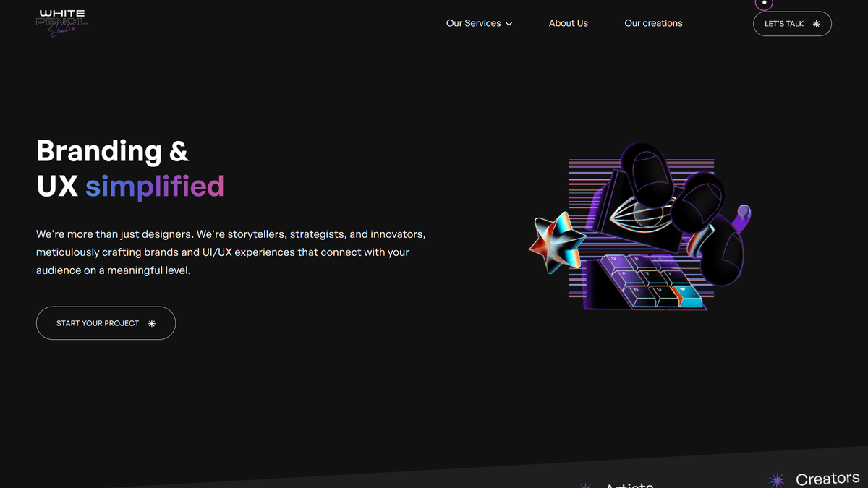Expand the Our Services dropdown chevron
The image size is (868, 488).
point(509,24)
